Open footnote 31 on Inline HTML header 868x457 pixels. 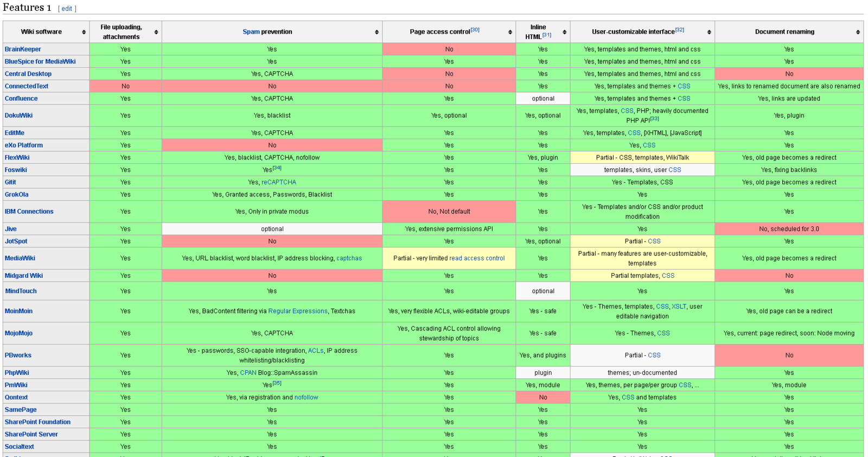point(547,35)
